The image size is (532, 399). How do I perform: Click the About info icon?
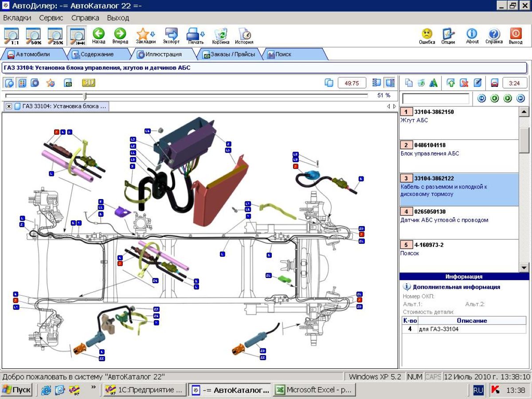472,36
